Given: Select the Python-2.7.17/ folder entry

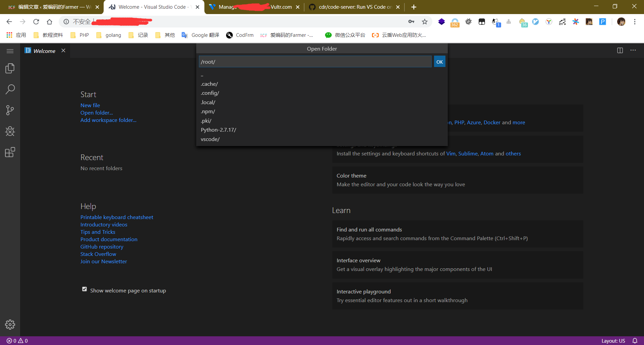Looking at the screenshot, I should pos(218,130).
